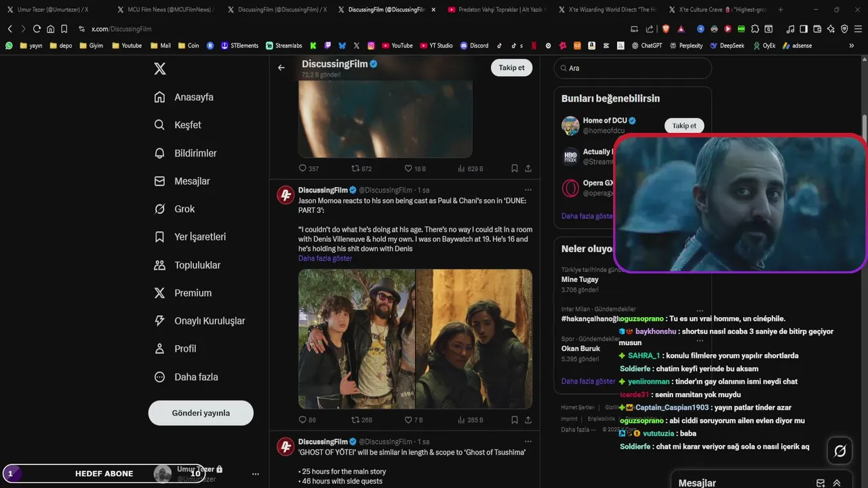
Task: Follow Home of DCU via Takip et
Action: 684,125
